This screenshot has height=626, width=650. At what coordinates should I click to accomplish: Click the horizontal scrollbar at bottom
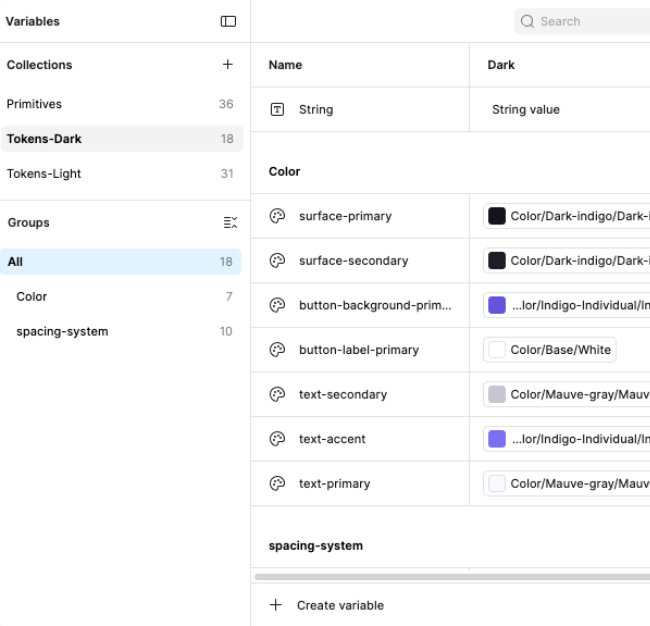[452, 577]
